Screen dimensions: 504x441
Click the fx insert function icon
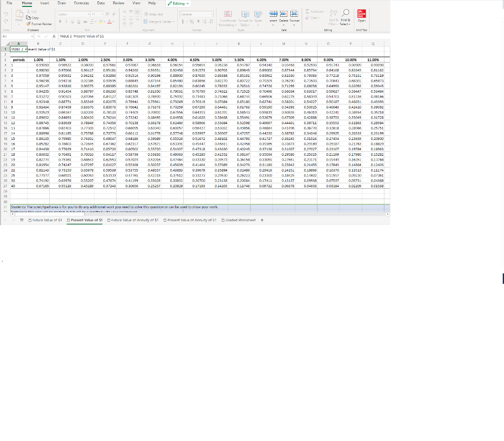(54, 36)
